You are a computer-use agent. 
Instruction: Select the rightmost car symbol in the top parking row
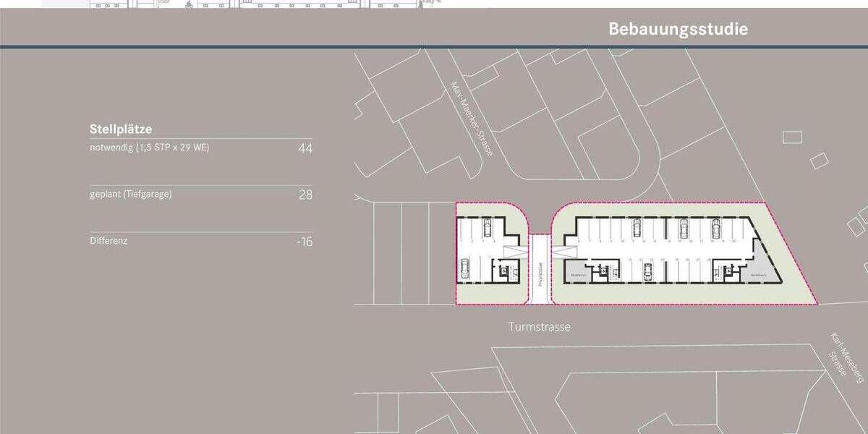point(716,229)
